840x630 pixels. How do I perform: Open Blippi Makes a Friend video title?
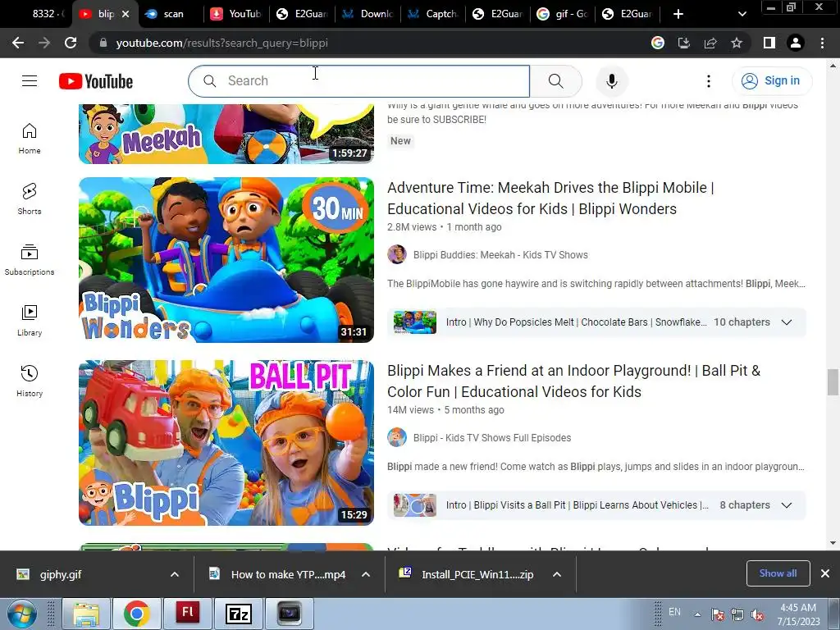pyautogui.click(x=573, y=381)
